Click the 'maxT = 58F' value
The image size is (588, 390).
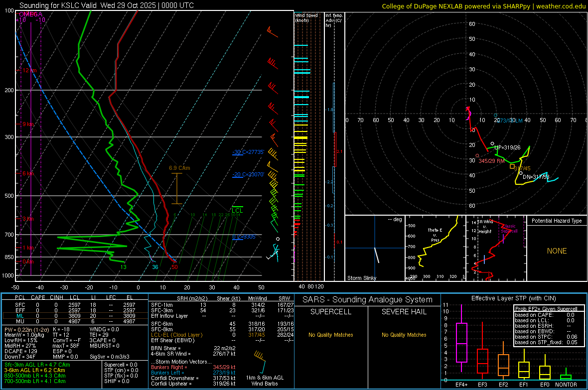[66, 345]
